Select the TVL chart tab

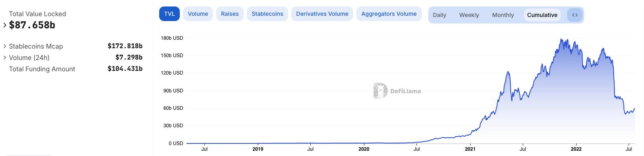[x=169, y=14]
